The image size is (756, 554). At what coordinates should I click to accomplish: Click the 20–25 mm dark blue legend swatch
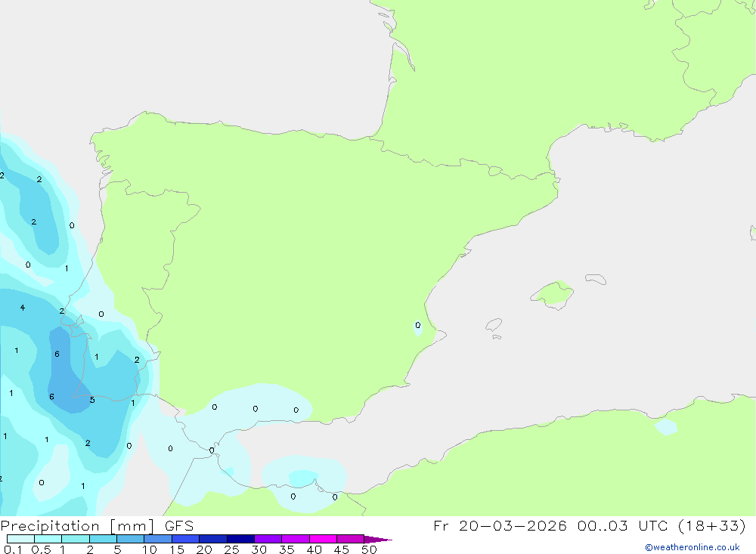coord(213,539)
